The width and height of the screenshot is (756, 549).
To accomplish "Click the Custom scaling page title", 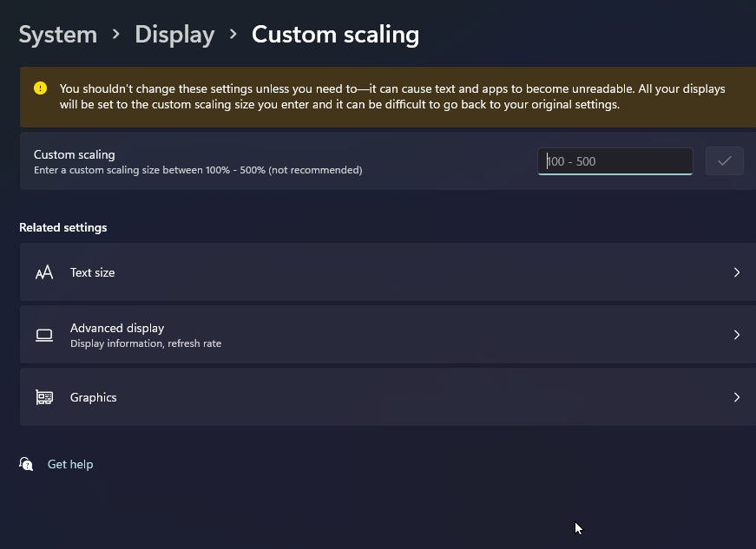I will click(x=336, y=35).
